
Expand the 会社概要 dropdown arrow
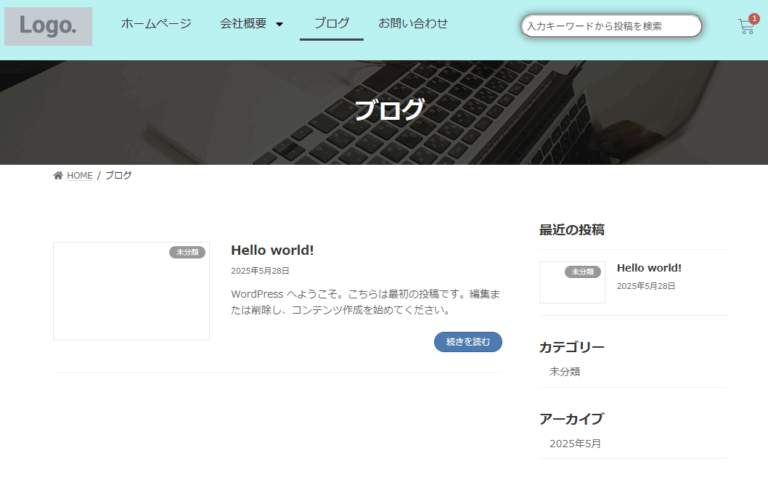279,25
